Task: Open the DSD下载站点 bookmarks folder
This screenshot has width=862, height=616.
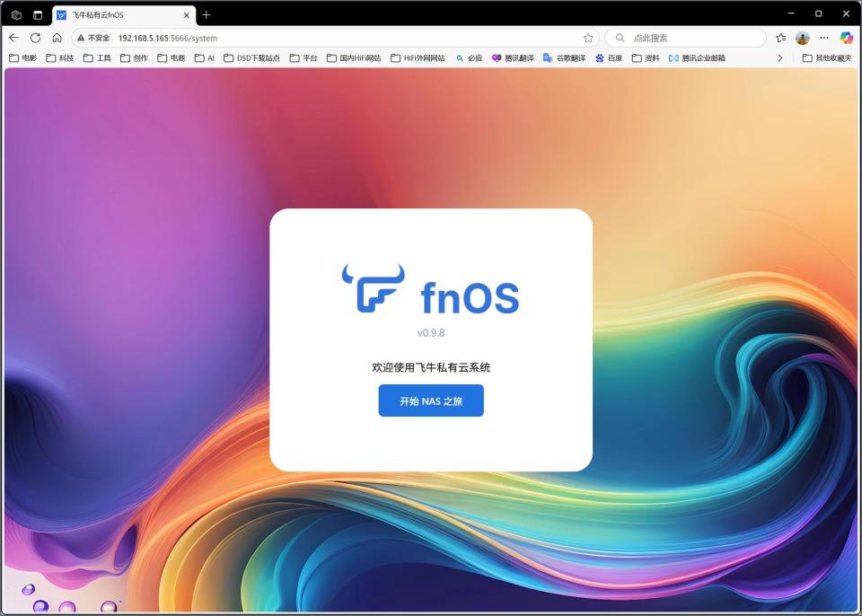Action: (x=251, y=57)
